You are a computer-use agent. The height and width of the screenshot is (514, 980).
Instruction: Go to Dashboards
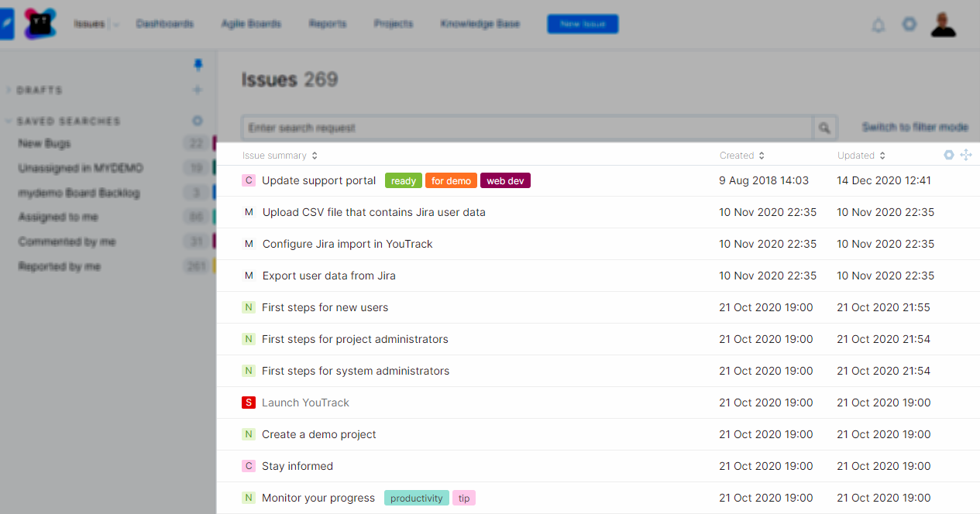click(x=165, y=24)
